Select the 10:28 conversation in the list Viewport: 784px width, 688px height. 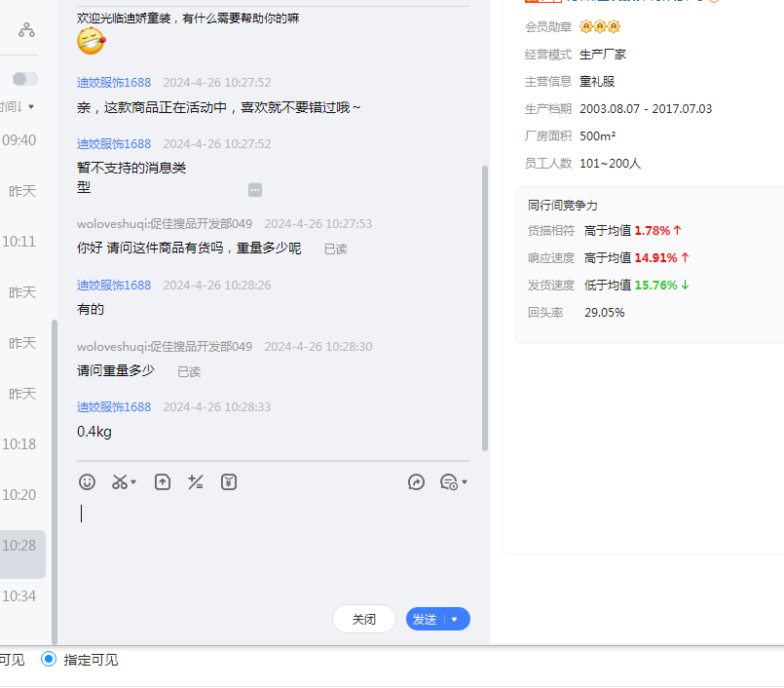coord(19,546)
